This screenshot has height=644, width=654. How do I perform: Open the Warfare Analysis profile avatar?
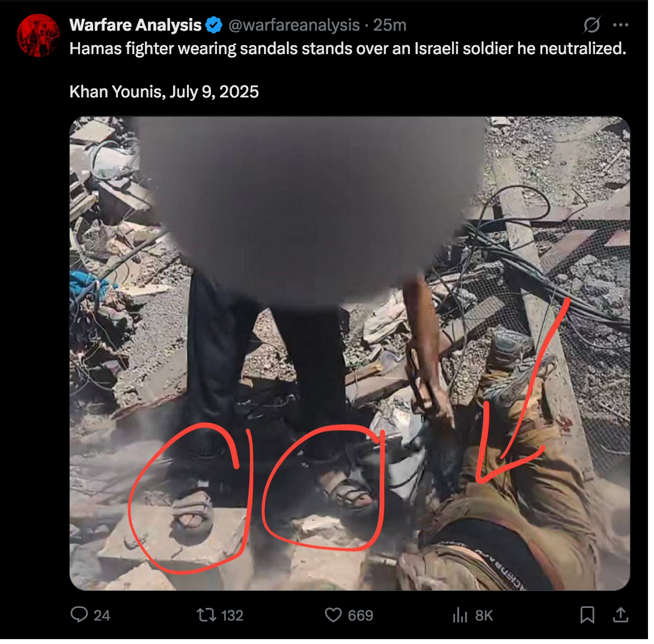tap(38, 35)
